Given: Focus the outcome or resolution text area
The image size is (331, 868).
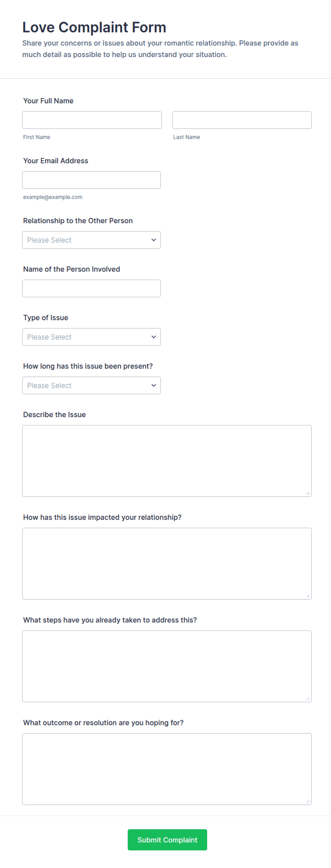Looking at the screenshot, I should coord(167,769).
